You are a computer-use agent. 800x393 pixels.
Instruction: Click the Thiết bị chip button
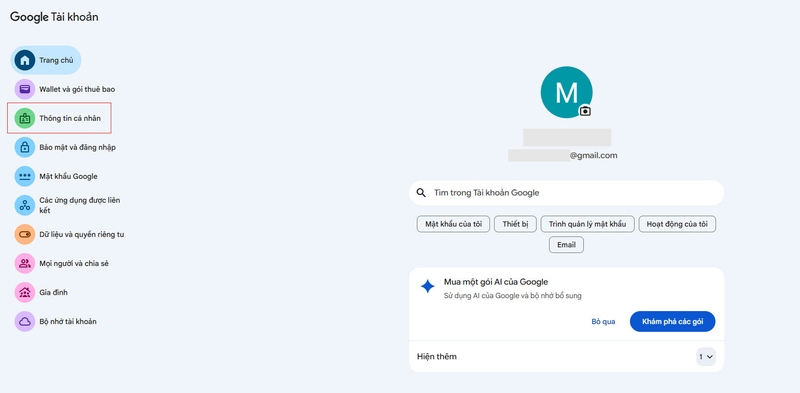[515, 224]
